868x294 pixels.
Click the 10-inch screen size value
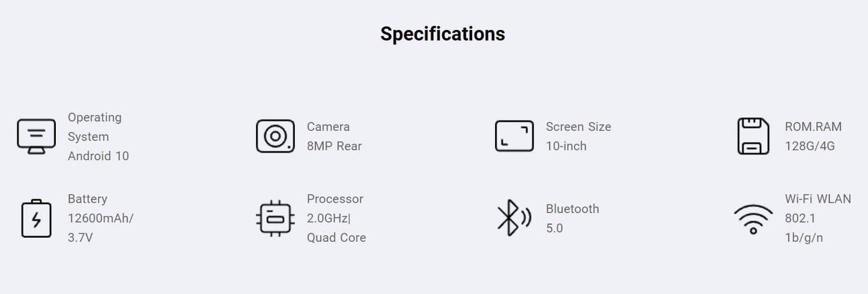[x=566, y=146]
